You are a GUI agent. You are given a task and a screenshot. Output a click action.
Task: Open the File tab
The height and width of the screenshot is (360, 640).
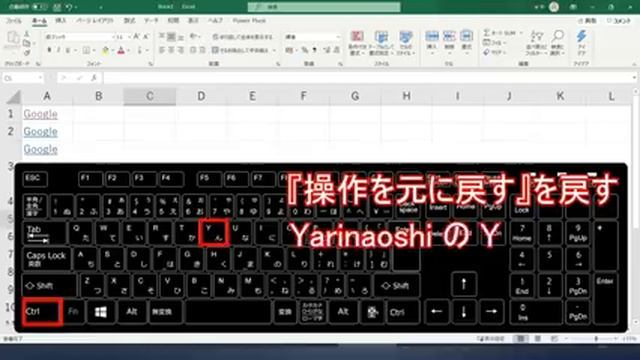[13, 20]
